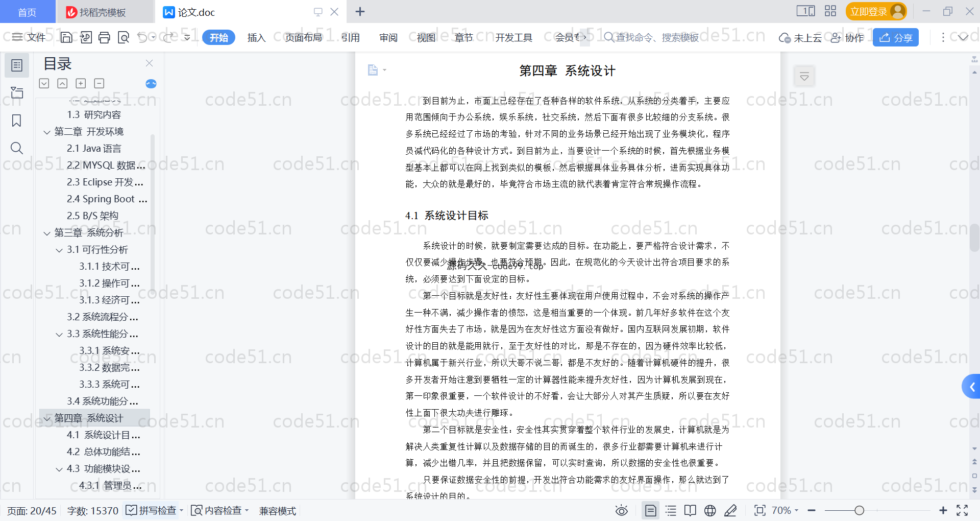Switch to page layout view in status bar
Image resolution: width=980 pixels, height=521 pixels.
pyautogui.click(x=651, y=510)
